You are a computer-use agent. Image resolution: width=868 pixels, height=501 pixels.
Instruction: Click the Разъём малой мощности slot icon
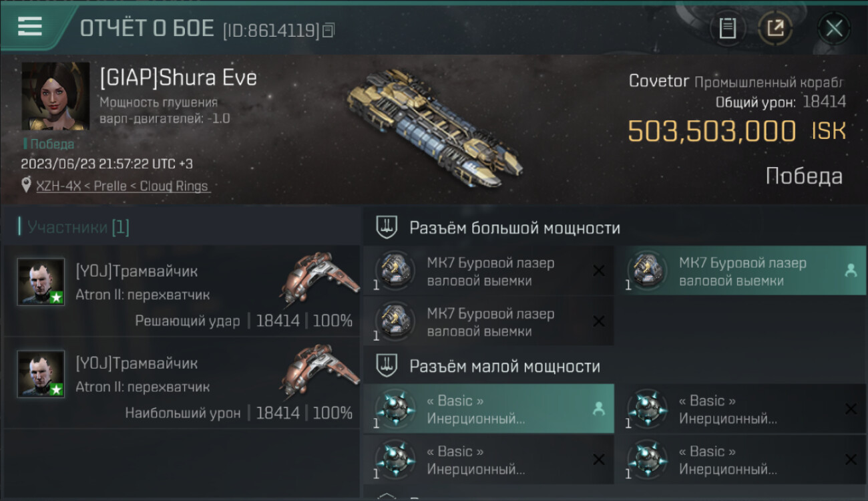click(x=386, y=366)
